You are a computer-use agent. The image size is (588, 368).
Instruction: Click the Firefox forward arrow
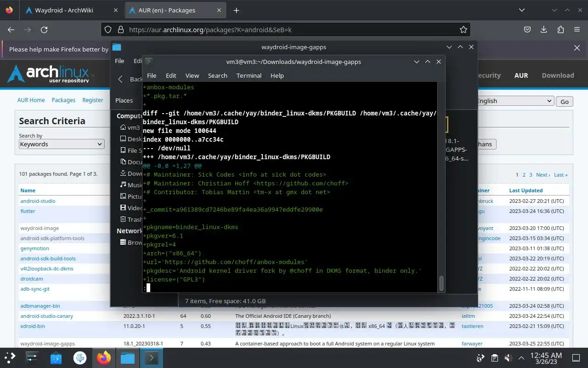pyautogui.click(x=28, y=29)
